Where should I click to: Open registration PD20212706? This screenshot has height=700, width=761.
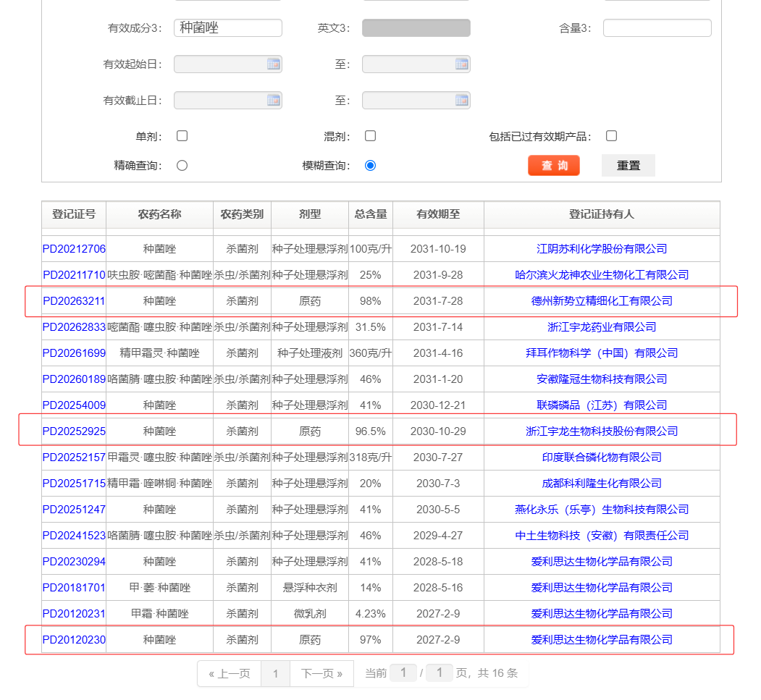[74, 249]
